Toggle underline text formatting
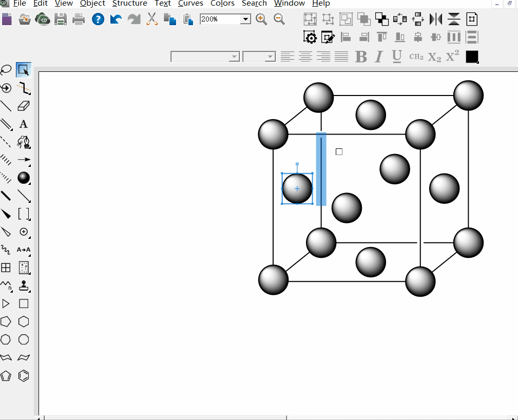 [x=396, y=56]
